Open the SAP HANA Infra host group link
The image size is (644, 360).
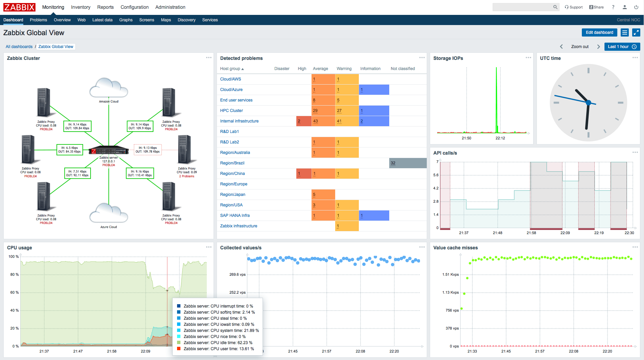pos(235,216)
